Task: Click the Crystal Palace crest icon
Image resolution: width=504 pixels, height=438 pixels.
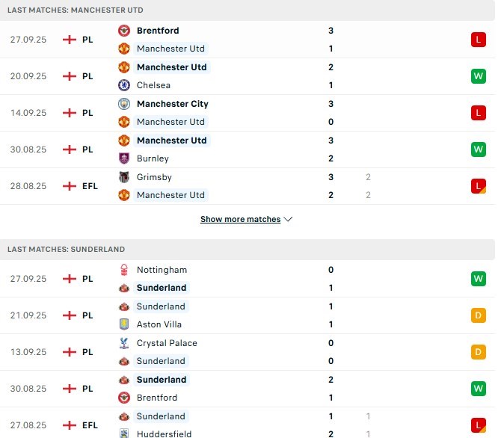Action: [124, 343]
